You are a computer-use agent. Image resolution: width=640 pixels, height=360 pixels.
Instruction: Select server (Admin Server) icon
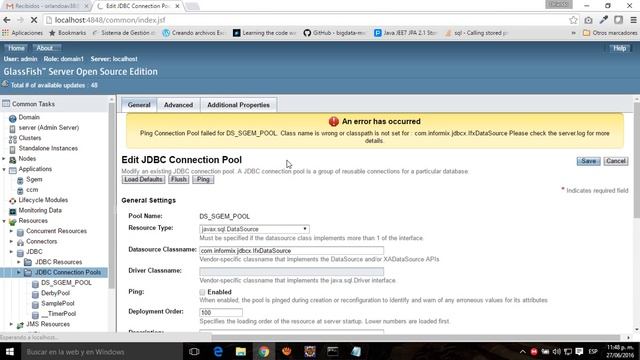click(x=13, y=128)
